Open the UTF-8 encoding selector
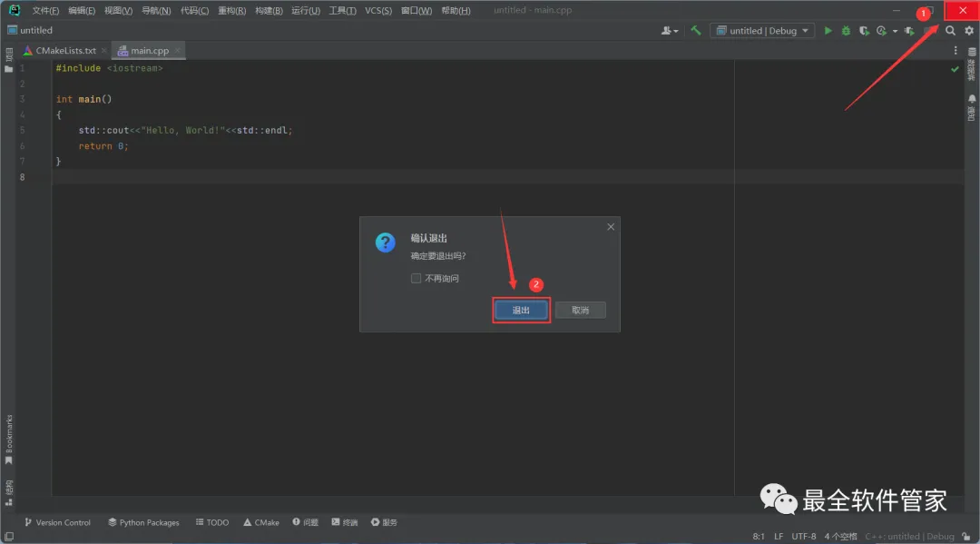The image size is (980, 544). 804,537
